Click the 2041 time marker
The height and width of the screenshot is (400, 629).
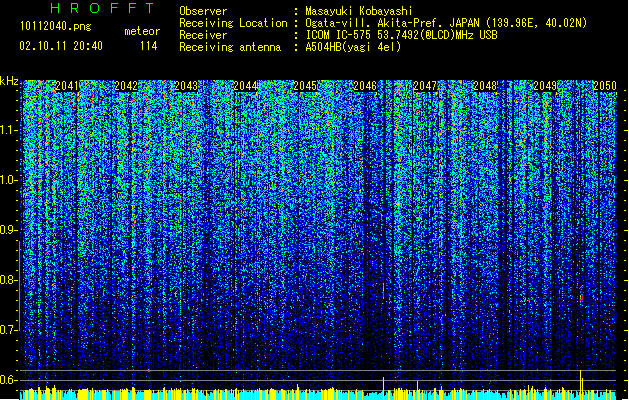coord(67,86)
